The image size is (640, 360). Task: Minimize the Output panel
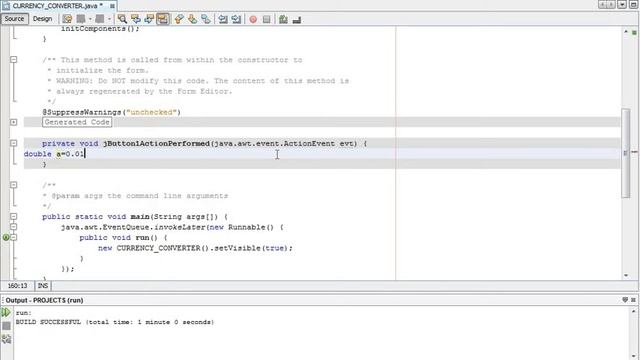point(625,300)
